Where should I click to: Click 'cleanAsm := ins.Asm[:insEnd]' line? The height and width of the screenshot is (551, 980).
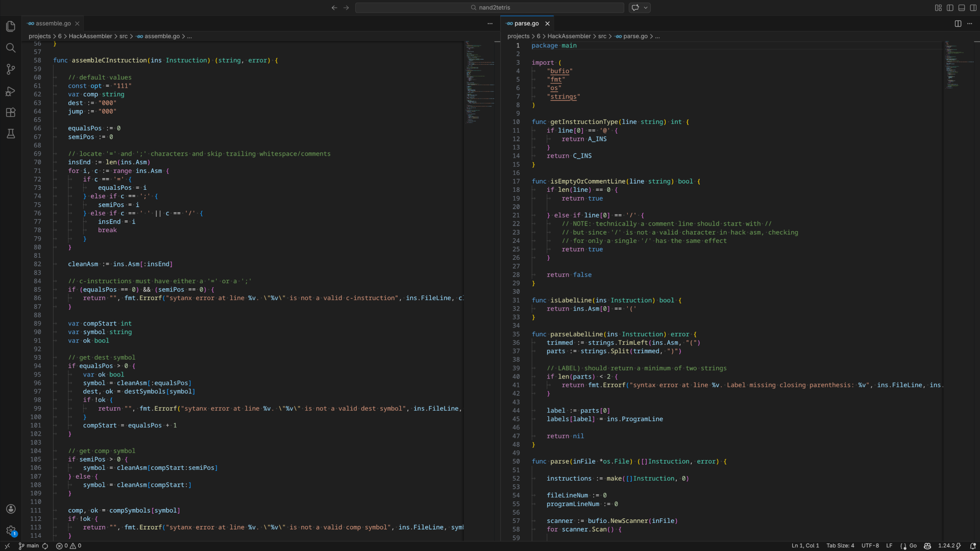[x=120, y=264]
